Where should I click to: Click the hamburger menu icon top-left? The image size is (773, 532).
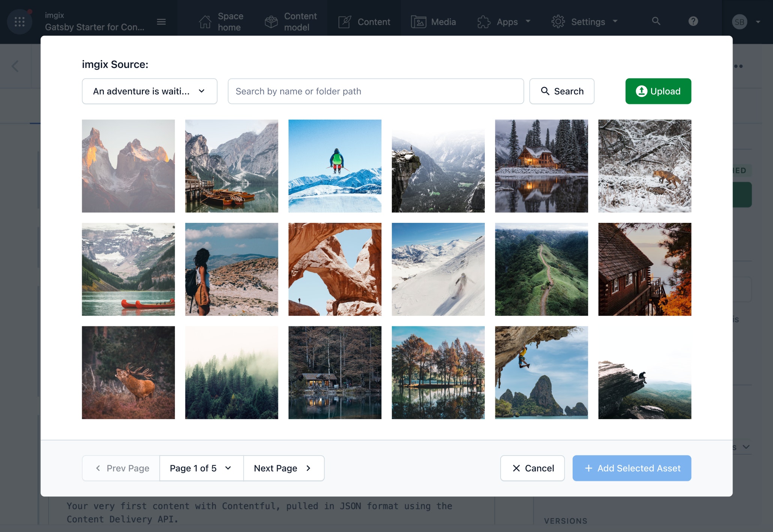[x=161, y=22]
